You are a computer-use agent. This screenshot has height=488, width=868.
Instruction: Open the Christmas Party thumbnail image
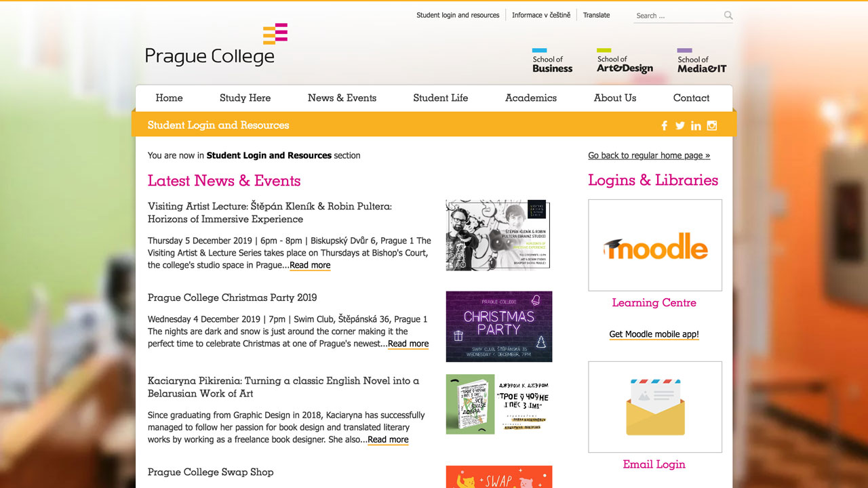tap(498, 327)
